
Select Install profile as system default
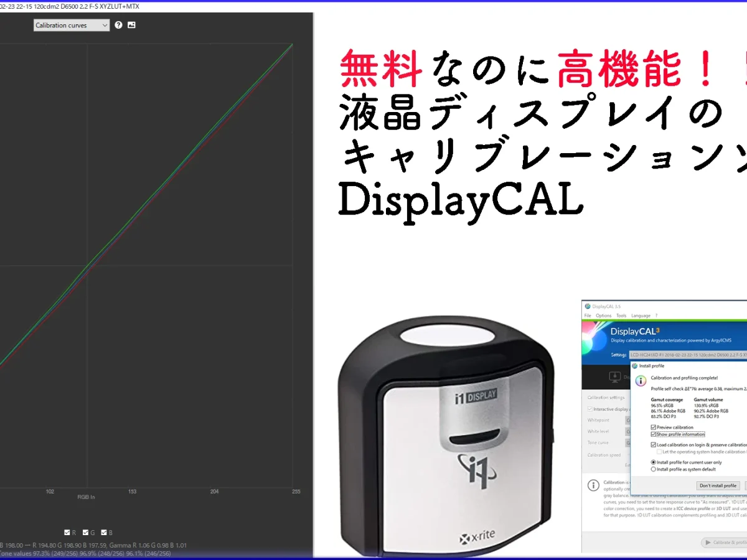tap(653, 470)
